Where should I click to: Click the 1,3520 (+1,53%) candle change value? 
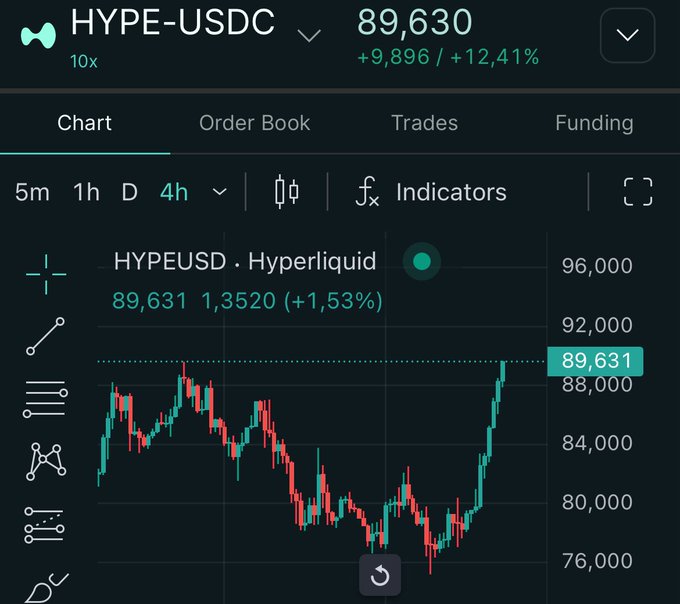292,300
